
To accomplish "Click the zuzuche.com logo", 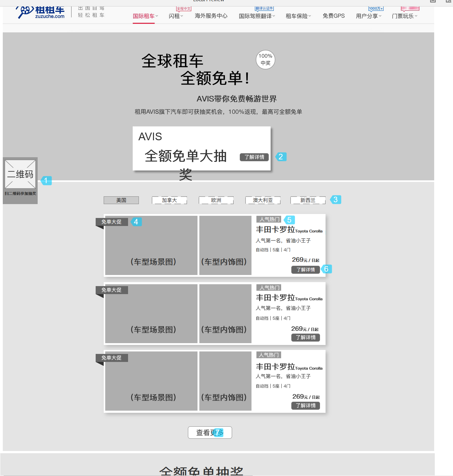I will (41, 13).
